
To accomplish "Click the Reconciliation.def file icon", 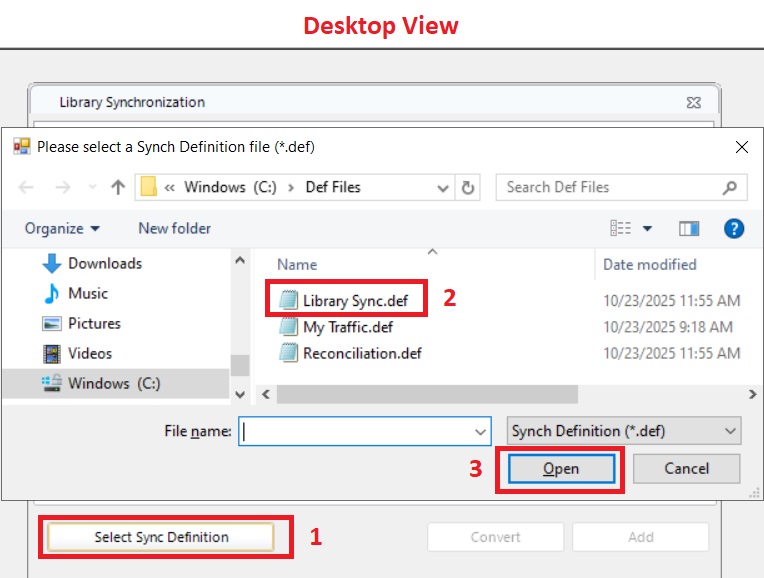I will click(x=288, y=352).
